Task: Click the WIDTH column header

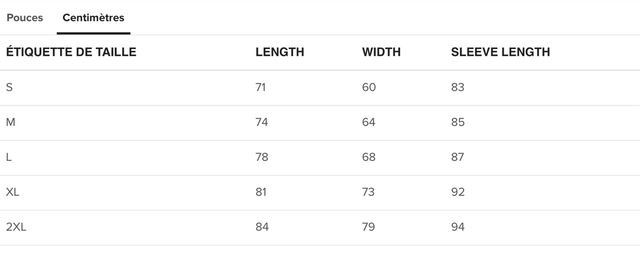Action: pyautogui.click(x=381, y=52)
